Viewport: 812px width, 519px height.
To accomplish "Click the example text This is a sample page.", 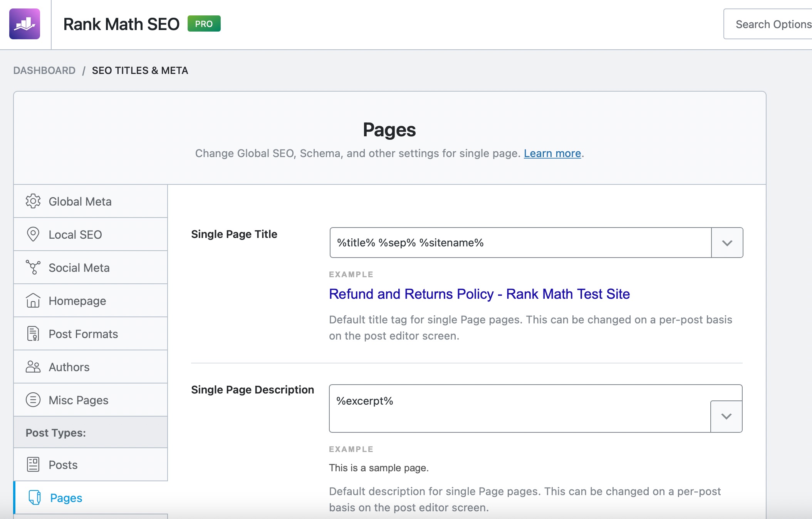I will (x=379, y=468).
